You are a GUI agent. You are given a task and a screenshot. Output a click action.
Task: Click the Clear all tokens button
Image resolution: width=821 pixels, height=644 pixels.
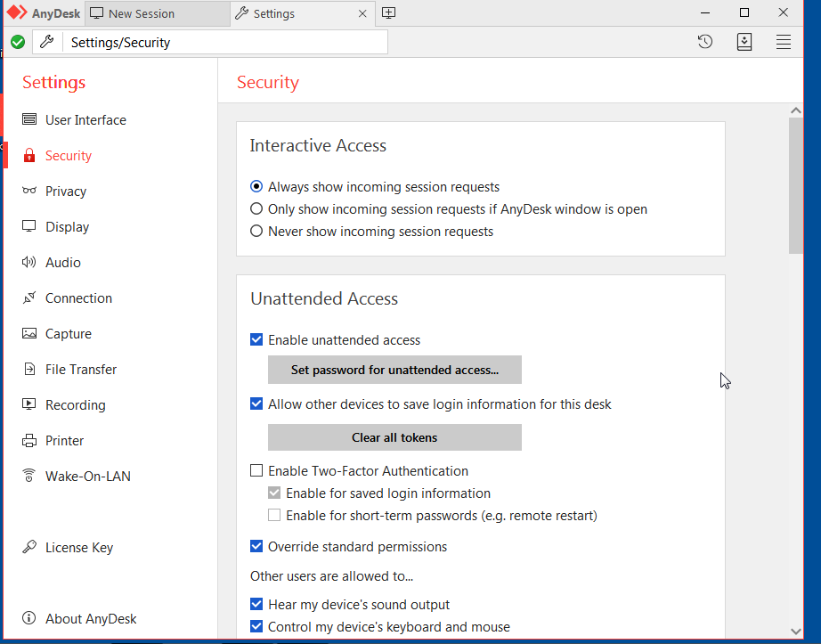394,437
